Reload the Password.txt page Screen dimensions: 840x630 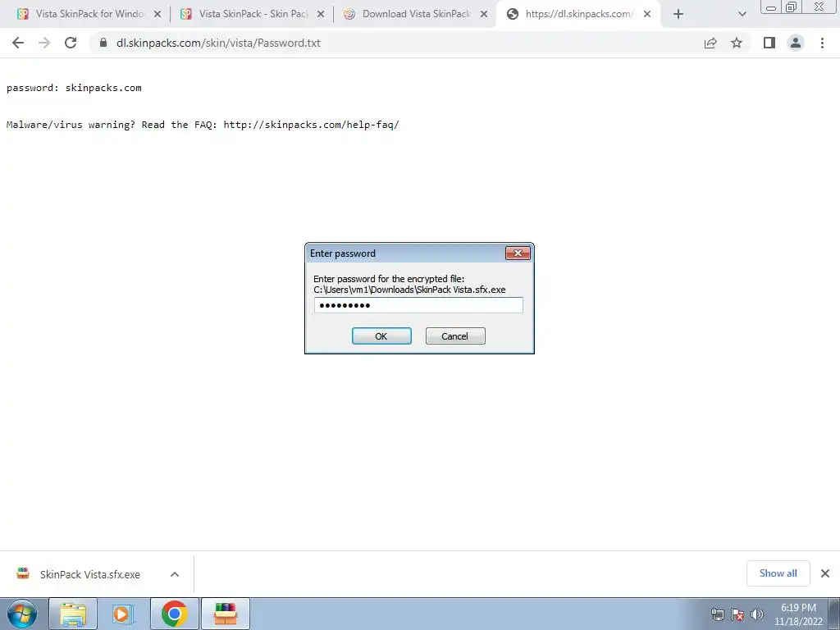(x=71, y=43)
